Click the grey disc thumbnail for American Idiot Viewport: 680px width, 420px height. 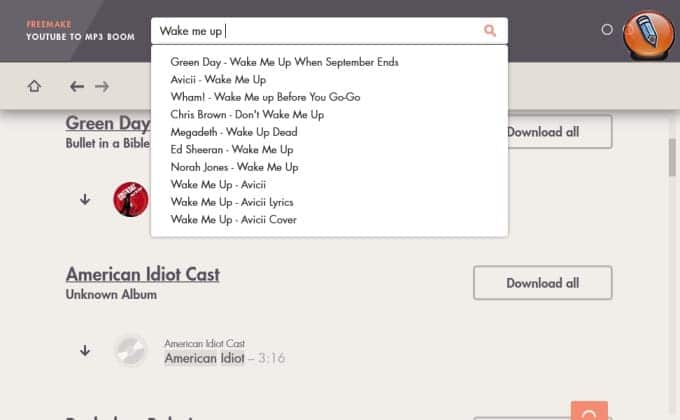tap(131, 350)
